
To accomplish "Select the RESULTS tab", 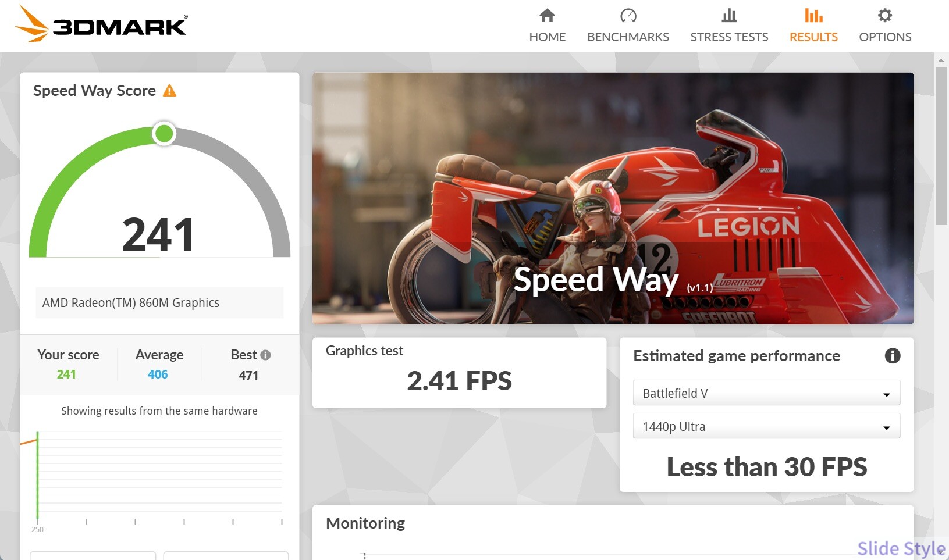I will pos(813,37).
